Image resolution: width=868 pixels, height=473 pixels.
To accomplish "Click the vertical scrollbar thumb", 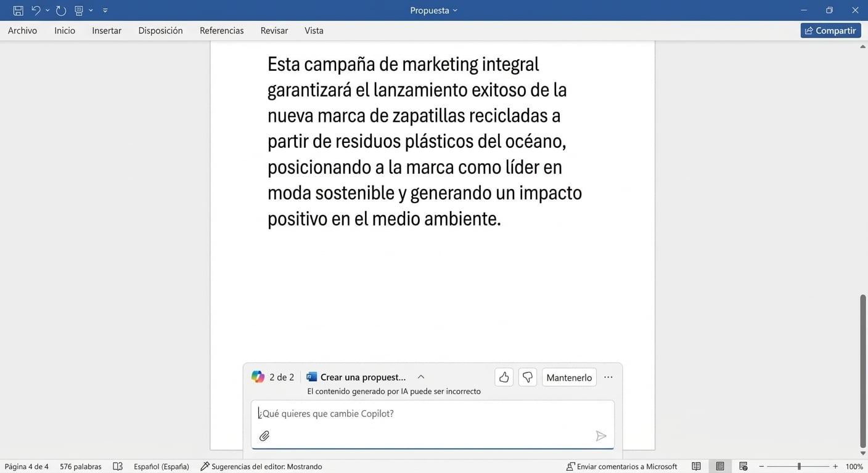I will tap(863, 371).
